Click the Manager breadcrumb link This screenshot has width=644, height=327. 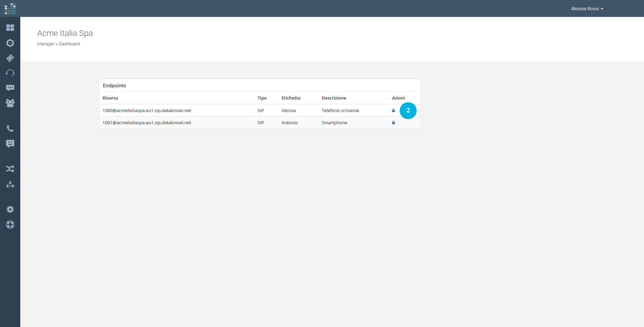46,44
